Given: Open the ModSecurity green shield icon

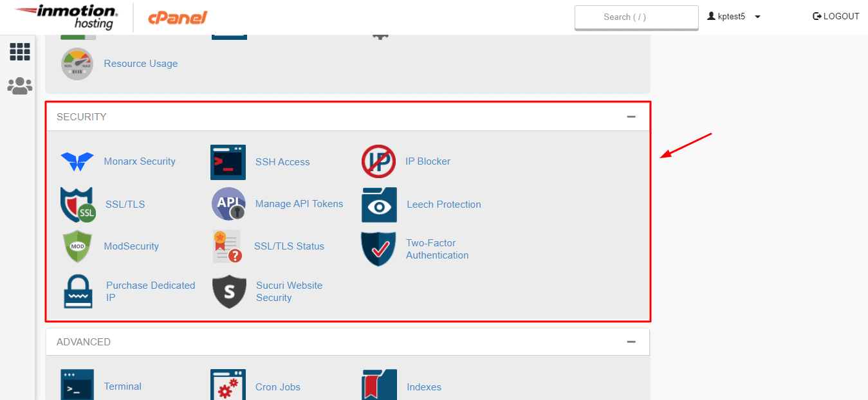Looking at the screenshot, I should pyautogui.click(x=77, y=246).
